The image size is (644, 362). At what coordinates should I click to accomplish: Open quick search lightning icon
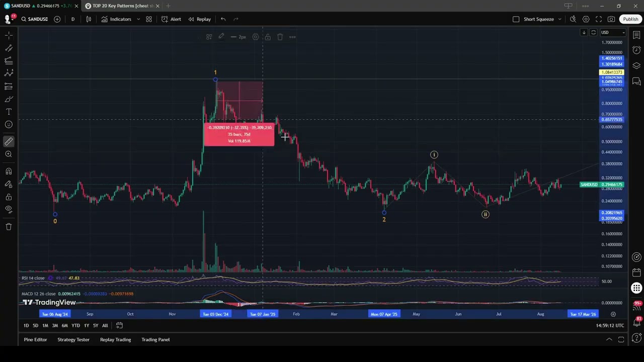(x=573, y=19)
